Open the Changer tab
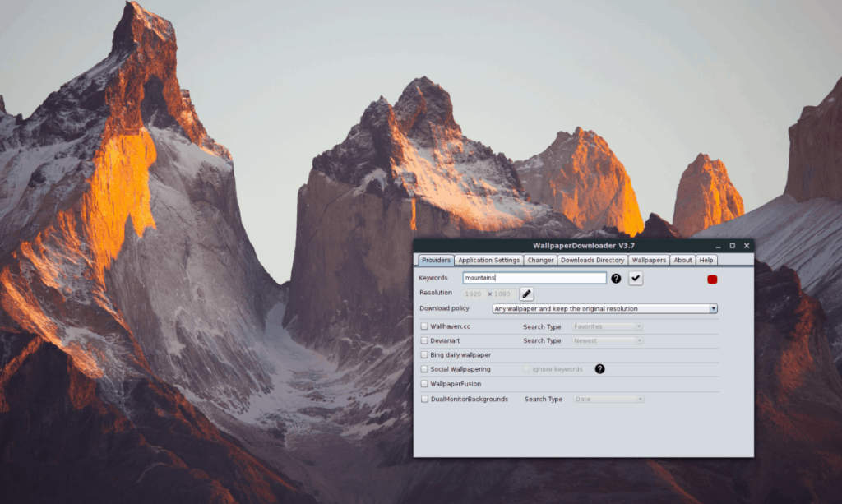Image resolution: width=842 pixels, height=504 pixels. pyautogui.click(x=540, y=260)
